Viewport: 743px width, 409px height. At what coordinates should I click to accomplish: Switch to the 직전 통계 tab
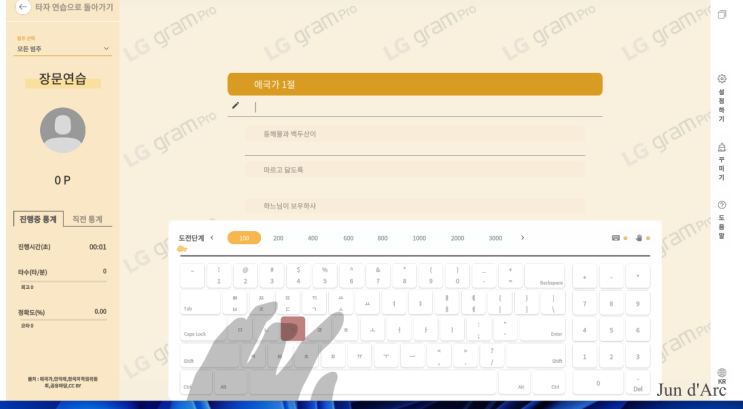87,219
